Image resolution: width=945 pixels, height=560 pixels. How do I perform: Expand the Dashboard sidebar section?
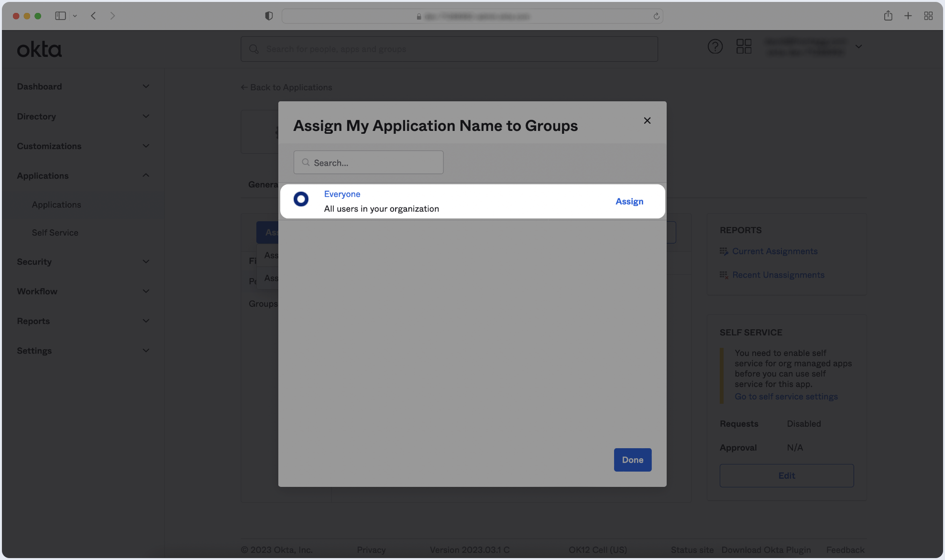coord(146,86)
